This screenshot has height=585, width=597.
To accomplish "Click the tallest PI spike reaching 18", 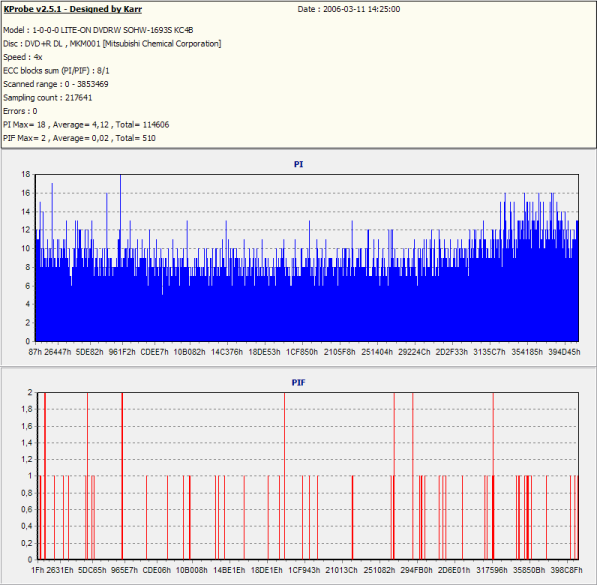I will 121,258.
